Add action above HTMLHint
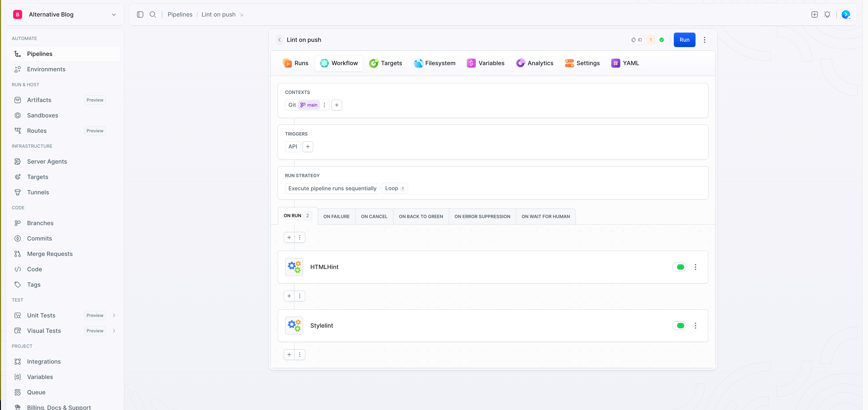 click(x=289, y=237)
